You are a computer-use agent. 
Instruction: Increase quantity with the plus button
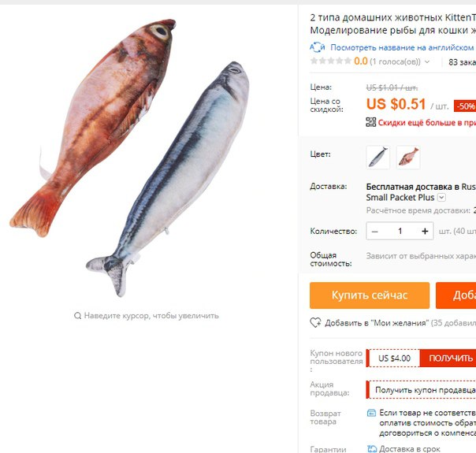425,232
